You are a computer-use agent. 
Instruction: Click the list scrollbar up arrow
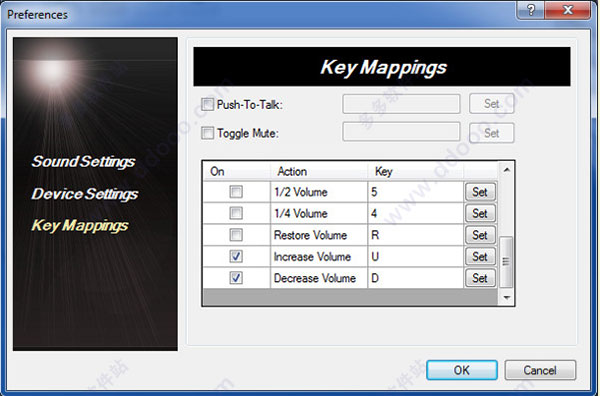507,170
